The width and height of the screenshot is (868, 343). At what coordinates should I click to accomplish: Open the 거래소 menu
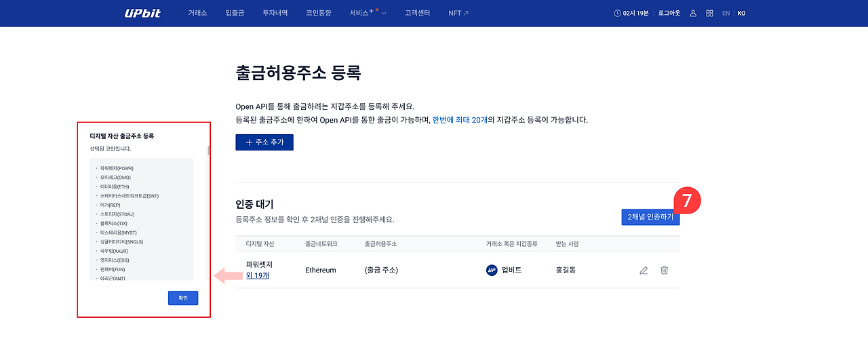[x=197, y=13]
